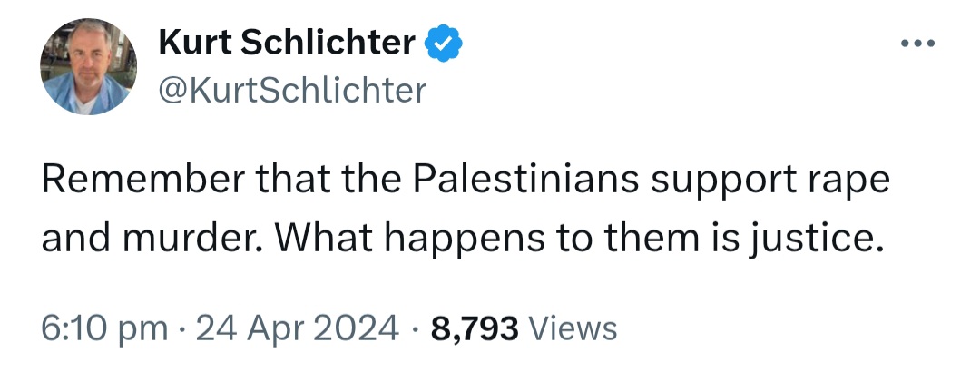Click the "2024" year in the date

click(x=354, y=328)
